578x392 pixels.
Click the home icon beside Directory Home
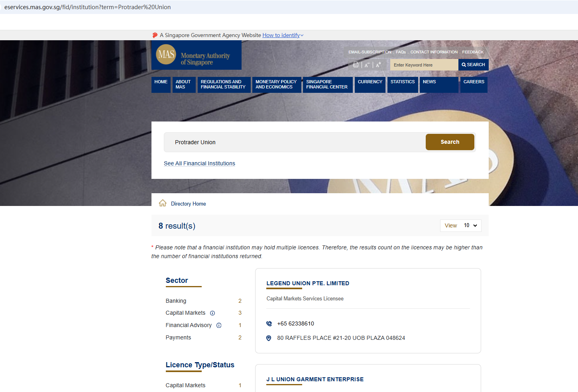coord(163,203)
